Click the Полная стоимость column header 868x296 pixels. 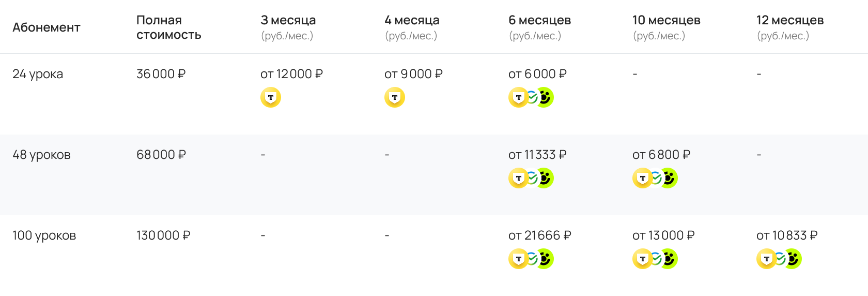pos(168,27)
